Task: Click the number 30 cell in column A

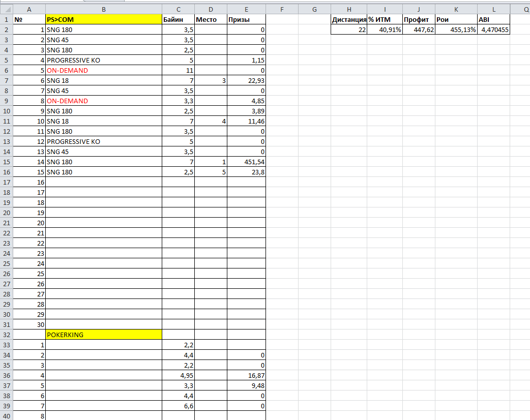Action: point(29,324)
